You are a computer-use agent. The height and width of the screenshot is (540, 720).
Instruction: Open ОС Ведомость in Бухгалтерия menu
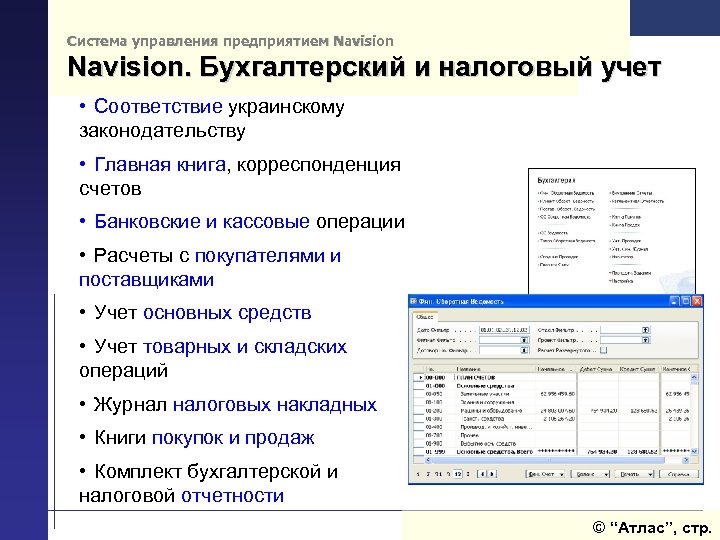(553, 233)
